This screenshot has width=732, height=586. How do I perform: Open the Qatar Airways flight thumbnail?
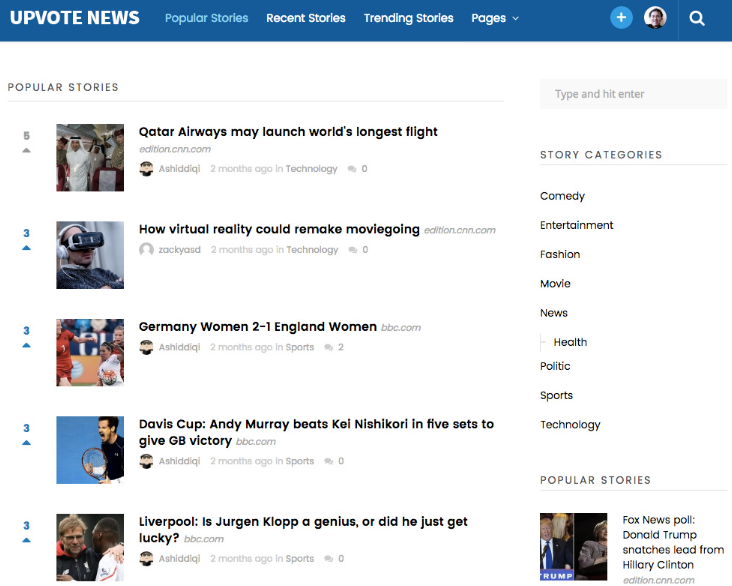pyautogui.click(x=90, y=157)
